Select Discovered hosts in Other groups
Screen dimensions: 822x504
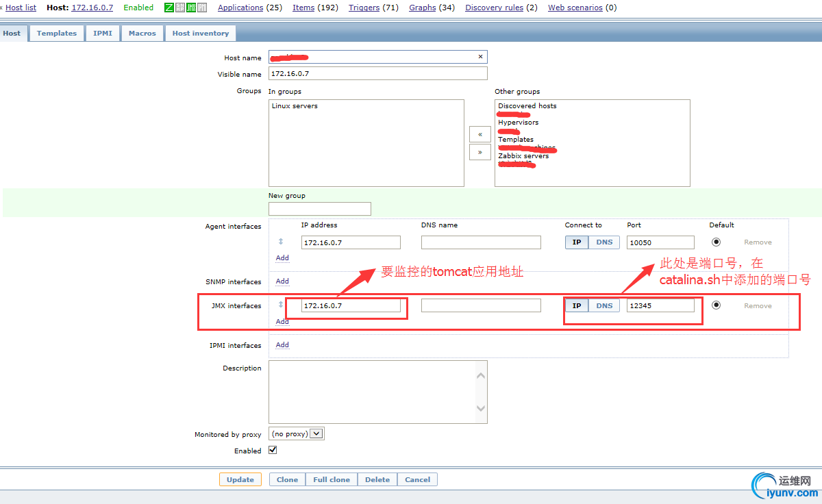(x=527, y=106)
